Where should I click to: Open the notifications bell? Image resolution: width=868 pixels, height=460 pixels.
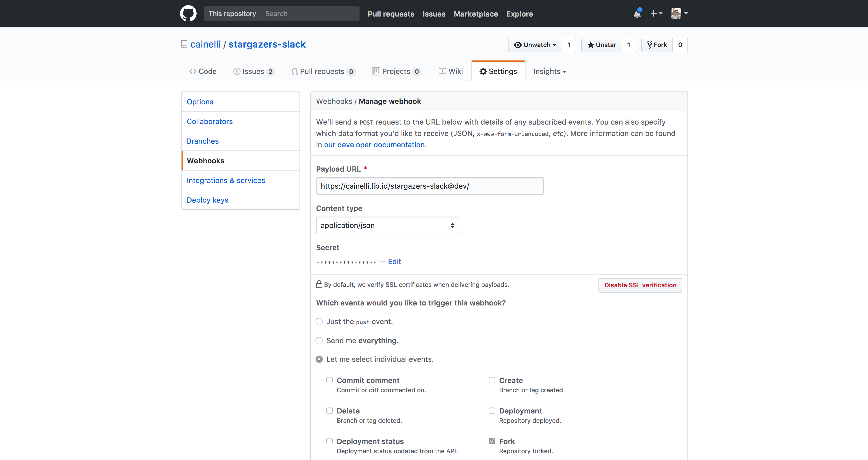[637, 13]
